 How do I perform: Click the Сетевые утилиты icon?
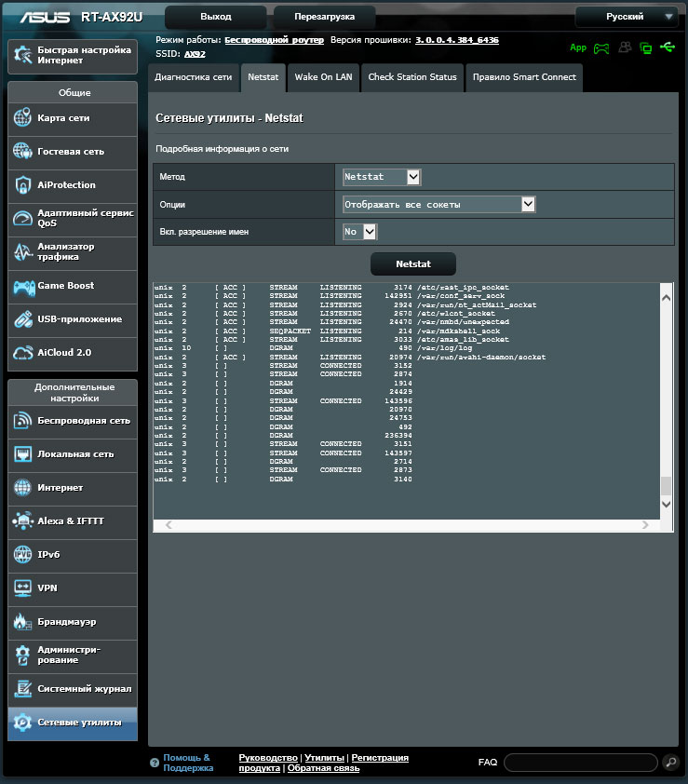tap(23, 722)
